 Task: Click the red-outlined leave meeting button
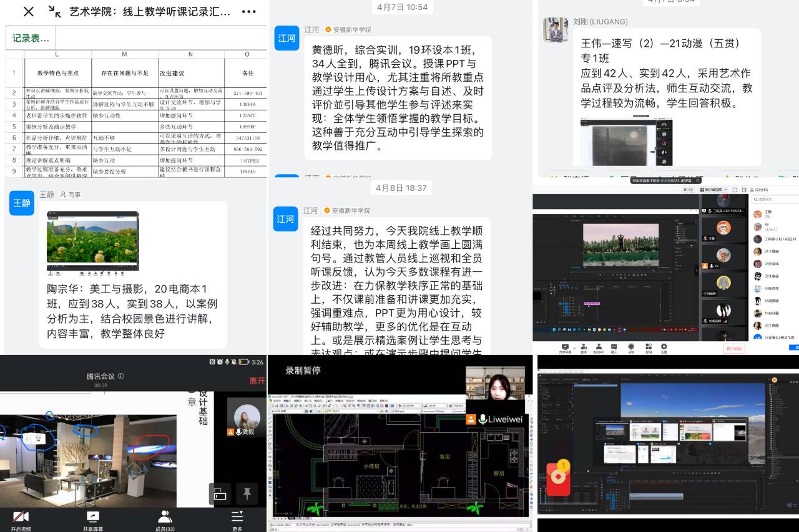(x=734, y=348)
